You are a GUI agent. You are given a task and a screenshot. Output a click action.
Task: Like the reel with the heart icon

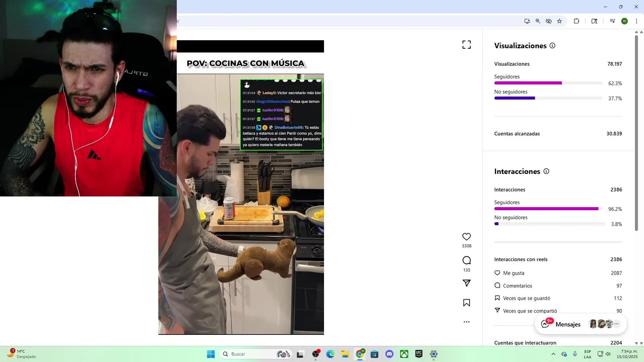point(466,237)
